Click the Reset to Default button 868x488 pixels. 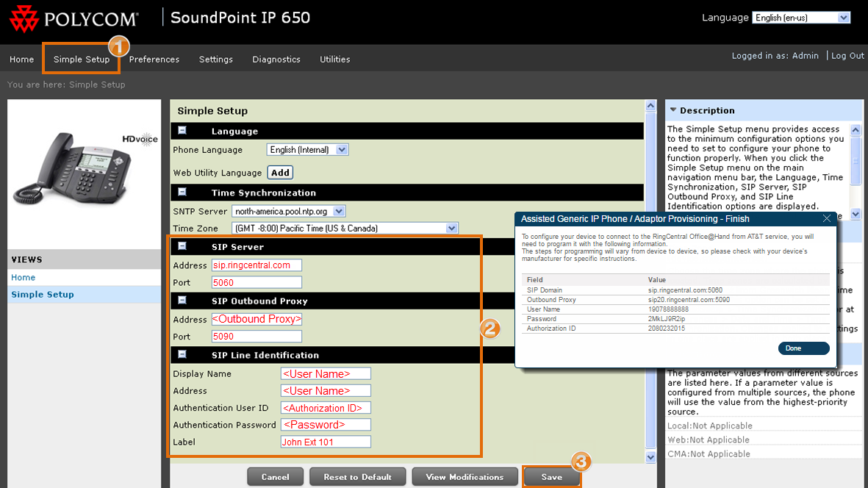coord(358,477)
